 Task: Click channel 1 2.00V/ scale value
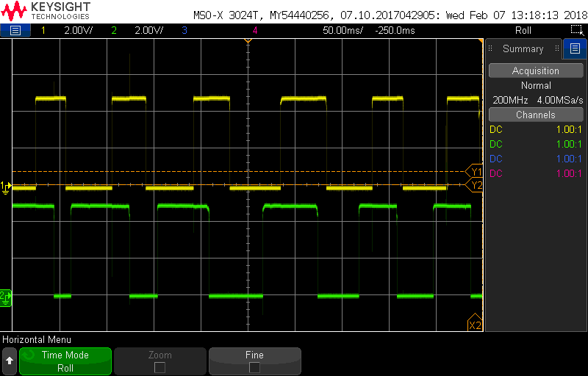(x=79, y=30)
